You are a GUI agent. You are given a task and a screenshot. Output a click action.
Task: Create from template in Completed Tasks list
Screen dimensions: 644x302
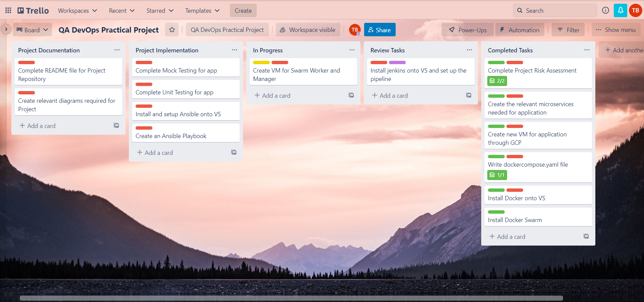click(x=586, y=236)
